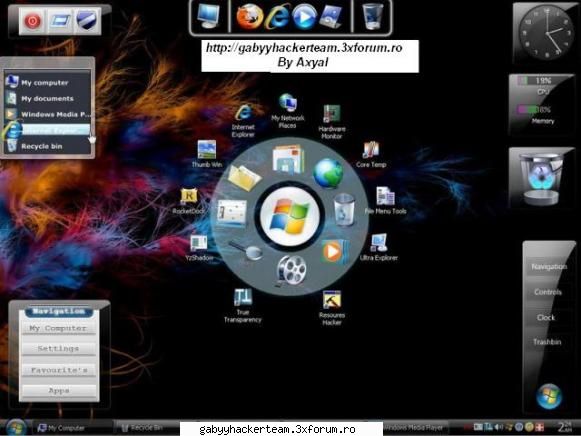The width and height of the screenshot is (581, 436).
Task: Open Recycle Bin in the top dock
Action: (372, 16)
